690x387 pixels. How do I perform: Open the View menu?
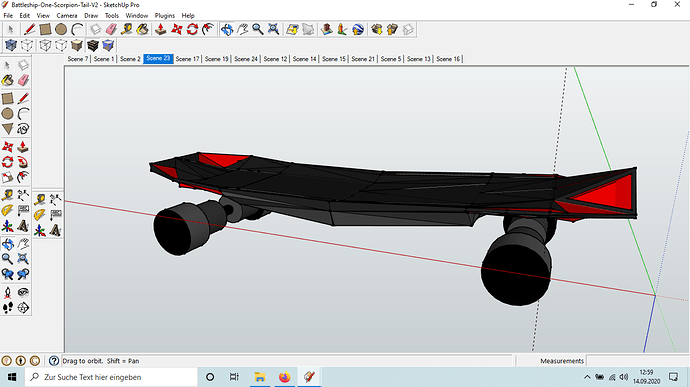pos(43,15)
